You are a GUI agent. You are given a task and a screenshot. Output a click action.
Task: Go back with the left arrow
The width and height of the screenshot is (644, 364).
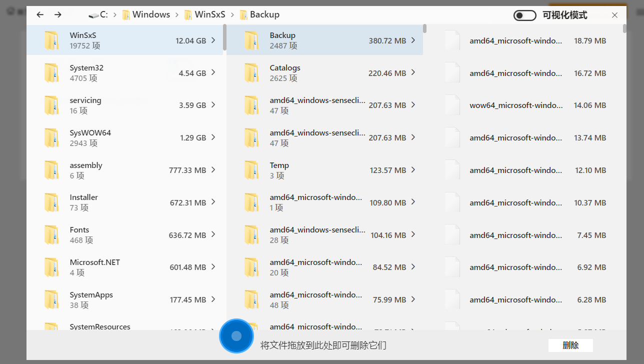pyautogui.click(x=40, y=15)
